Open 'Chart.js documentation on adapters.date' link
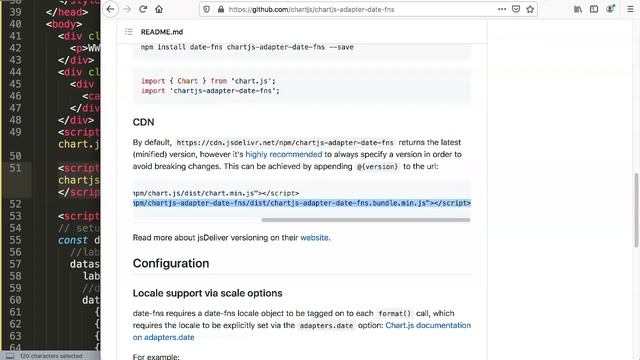This screenshot has width=640, height=360. pyautogui.click(x=302, y=331)
